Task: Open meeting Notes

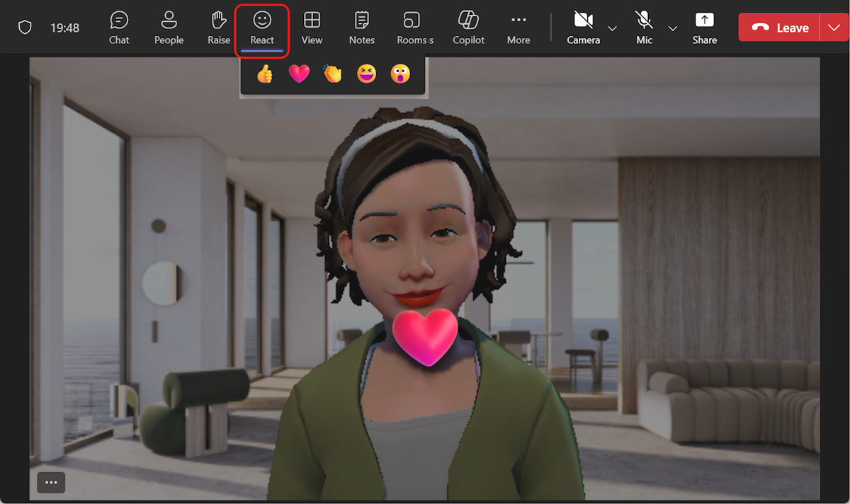Action: pyautogui.click(x=361, y=27)
